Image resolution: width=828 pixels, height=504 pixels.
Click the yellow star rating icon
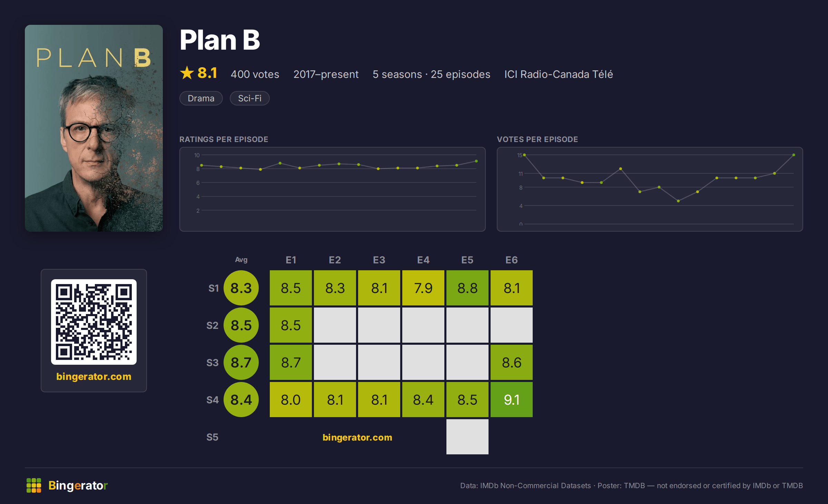click(x=187, y=73)
